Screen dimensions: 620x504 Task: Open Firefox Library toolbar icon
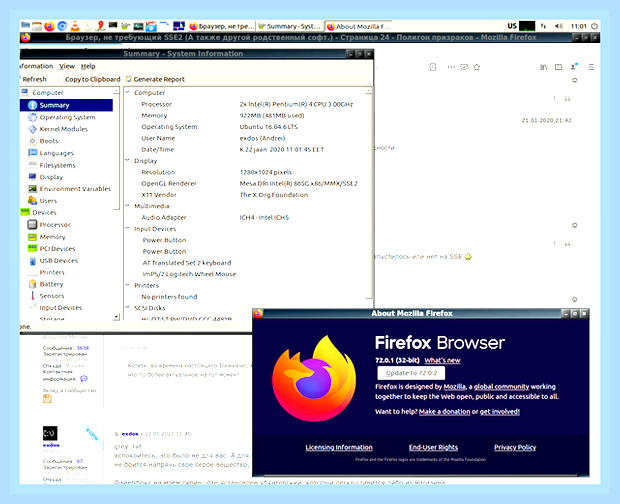[544, 67]
